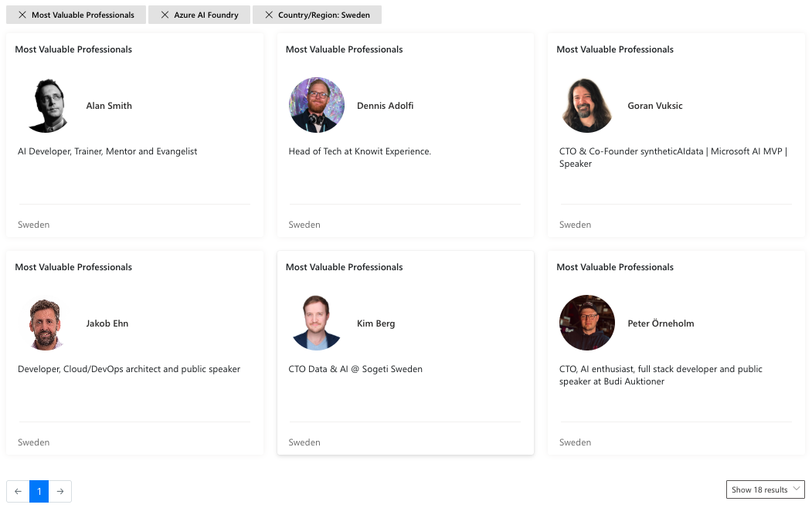
Task: Remove the Most Valuable Professionals filter
Action: [23, 15]
